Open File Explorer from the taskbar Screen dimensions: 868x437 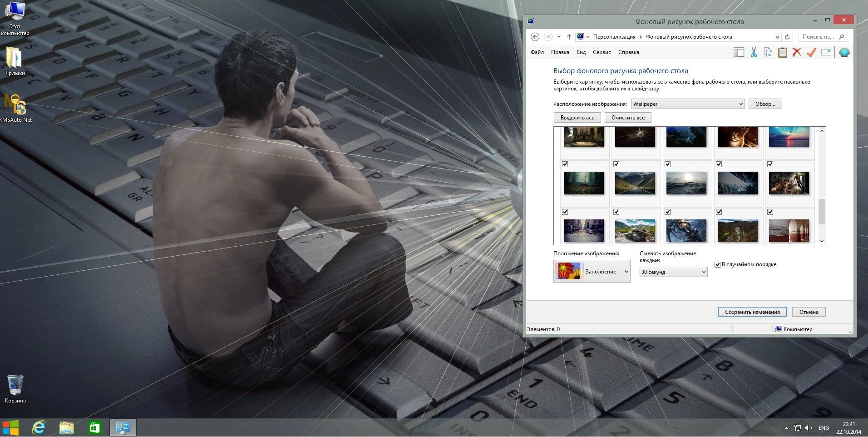pos(67,427)
